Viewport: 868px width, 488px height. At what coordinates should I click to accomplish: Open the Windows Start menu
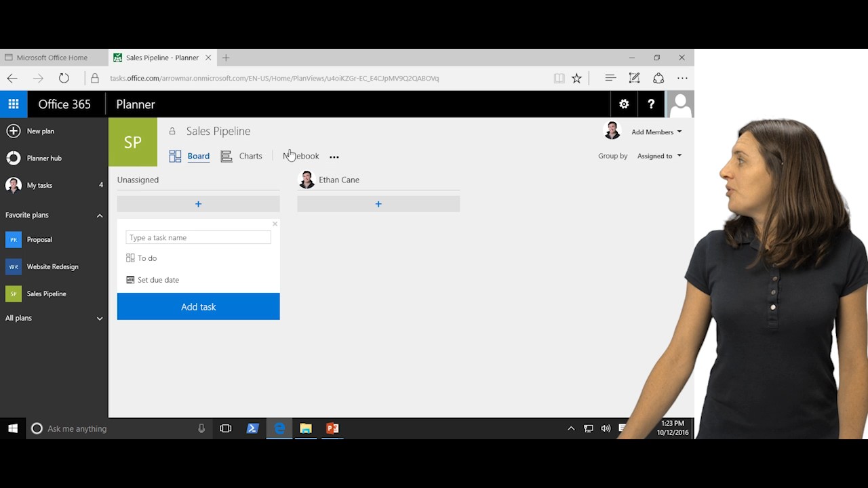[12, 428]
